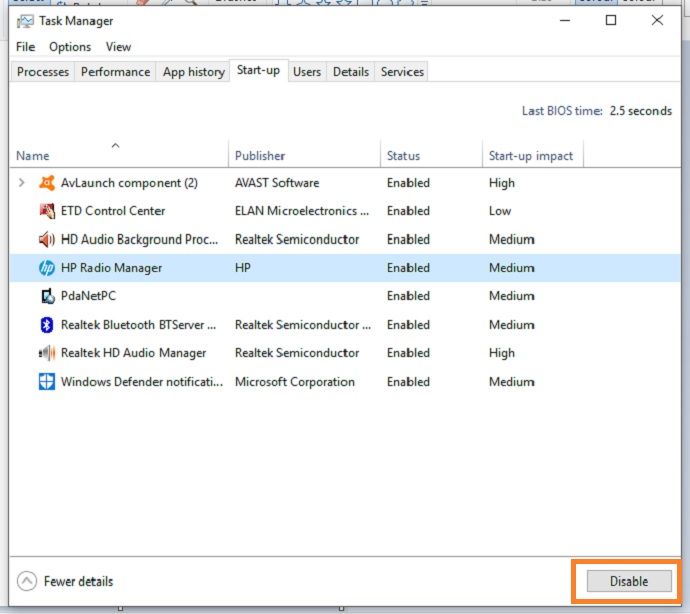Click the speaker icon of HD Audio Background Process
The width and height of the screenshot is (690, 614).
pos(47,239)
